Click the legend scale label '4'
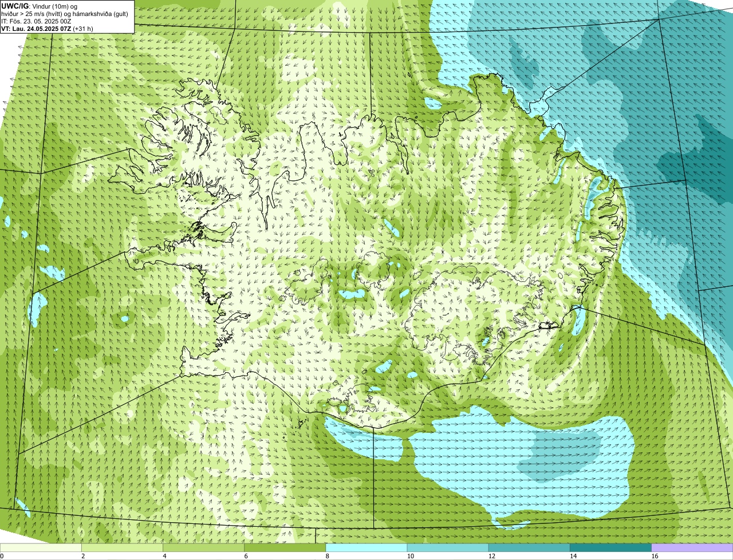733x560 pixels. coord(164,556)
